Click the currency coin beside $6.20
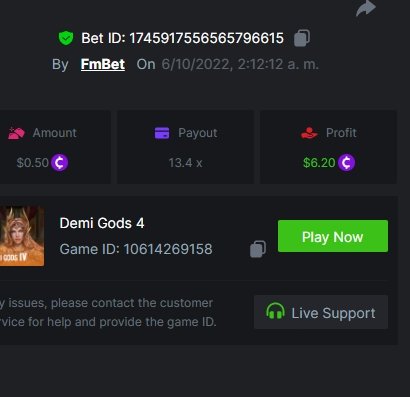This screenshot has width=410, height=397. (346, 163)
